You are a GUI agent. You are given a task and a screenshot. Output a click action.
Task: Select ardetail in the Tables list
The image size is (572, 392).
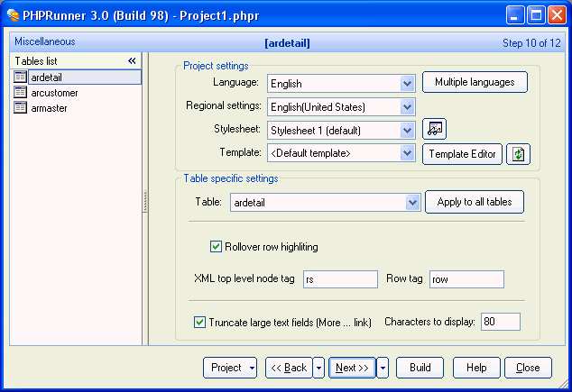[x=85, y=77]
